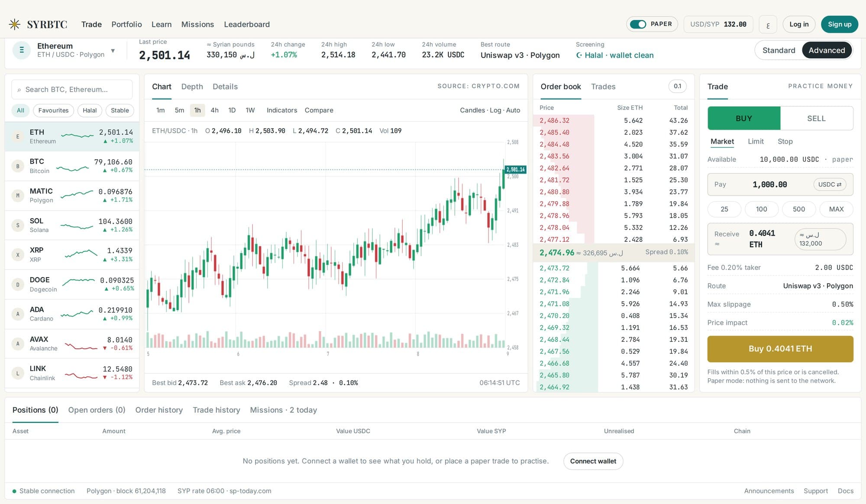
Task: Click the ADA coin icon in watchlist
Action: (x=18, y=314)
